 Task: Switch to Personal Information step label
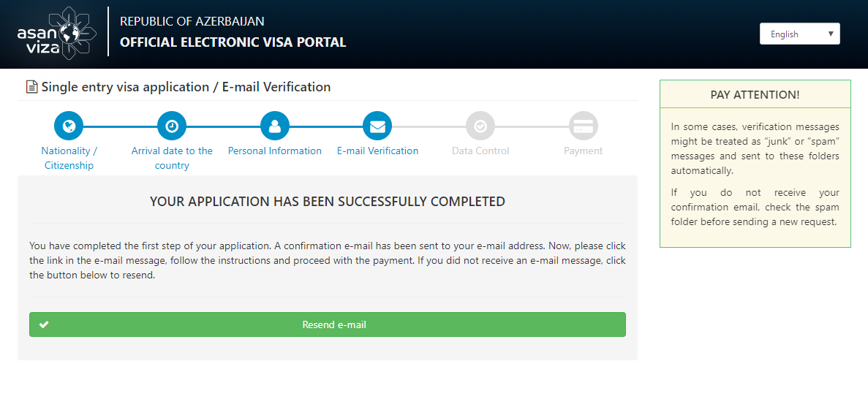[x=274, y=151]
